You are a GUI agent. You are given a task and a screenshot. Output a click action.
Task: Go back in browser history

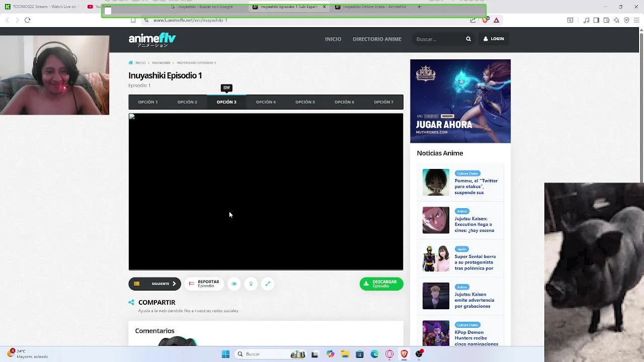click(x=7, y=20)
